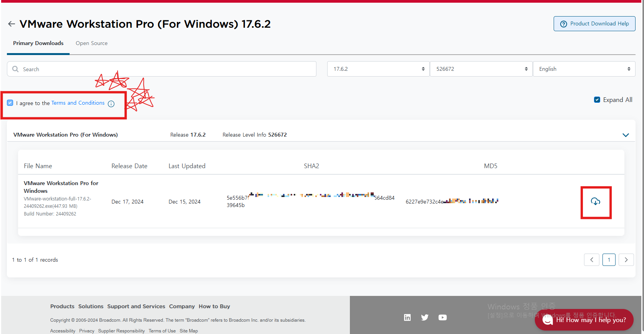Click the SHA2 column header
The width and height of the screenshot is (644, 334).
311,166
